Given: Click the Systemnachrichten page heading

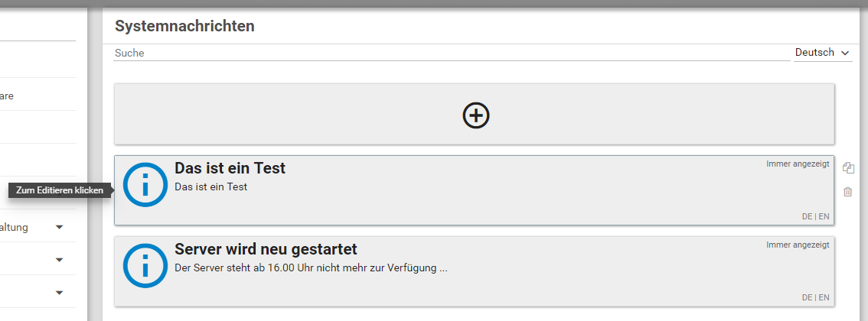Looking at the screenshot, I should [x=184, y=26].
